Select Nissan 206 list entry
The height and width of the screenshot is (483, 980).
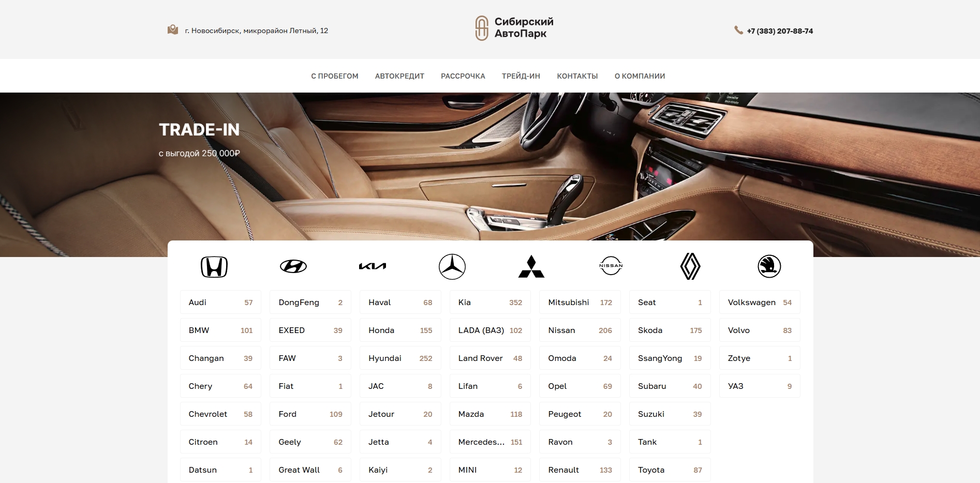point(580,330)
